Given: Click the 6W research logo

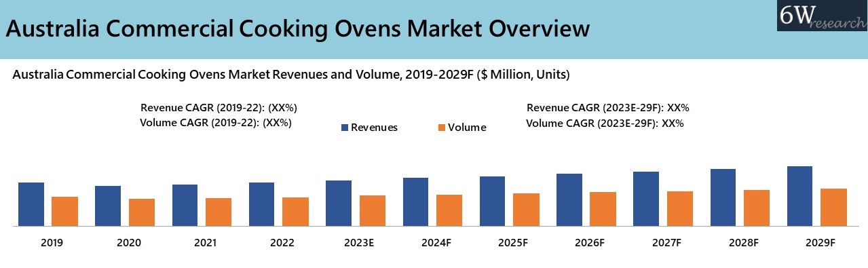Looking at the screenshot, I should (822, 16).
